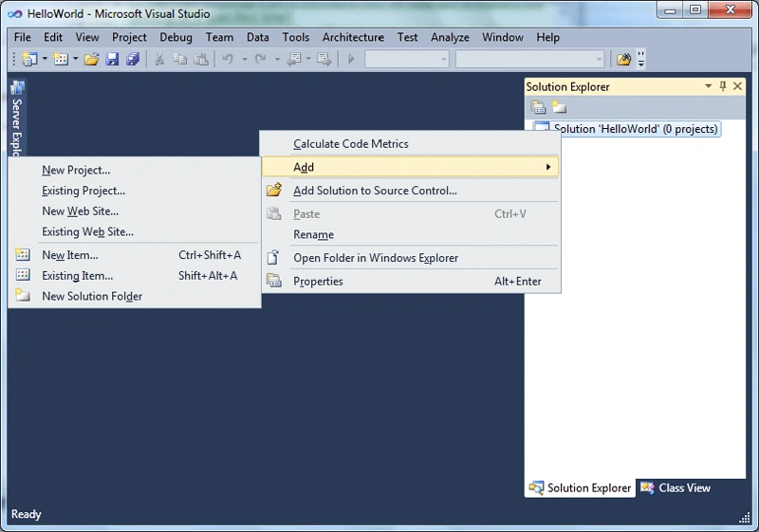Image resolution: width=759 pixels, height=532 pixels.
Task: Open the toolbar options overflow arrow
Action: coord(641,59)
